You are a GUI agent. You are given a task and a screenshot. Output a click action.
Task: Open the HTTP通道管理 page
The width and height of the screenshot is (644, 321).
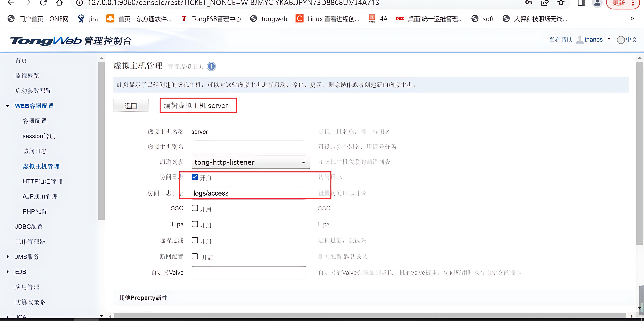42,181
